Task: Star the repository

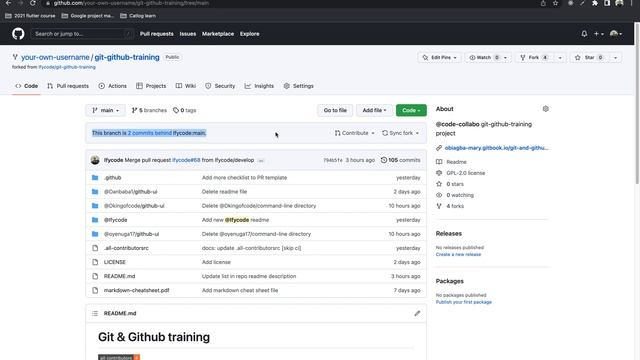Action: (589, 58)
